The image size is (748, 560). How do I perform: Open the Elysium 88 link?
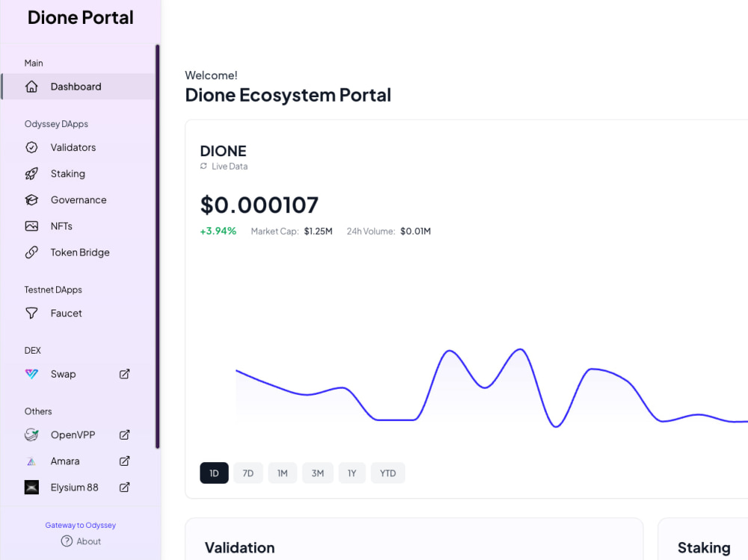tap(79, 487)
